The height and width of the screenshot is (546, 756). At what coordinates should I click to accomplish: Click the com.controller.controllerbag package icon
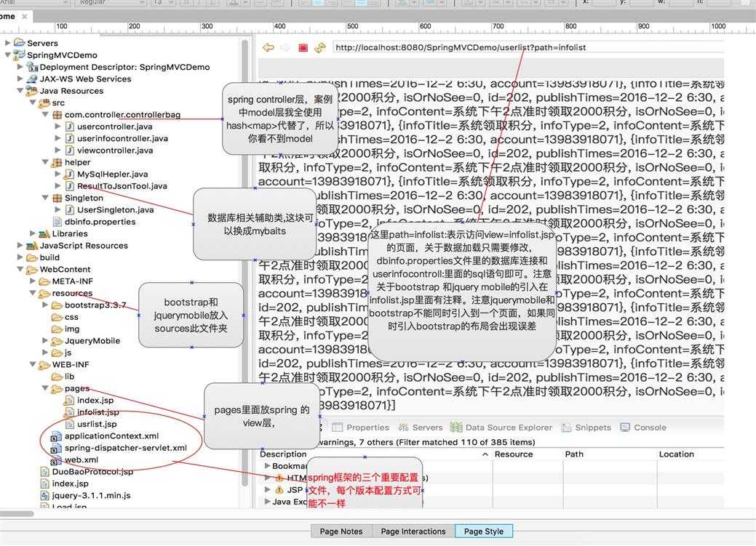(x=57, y=115)
